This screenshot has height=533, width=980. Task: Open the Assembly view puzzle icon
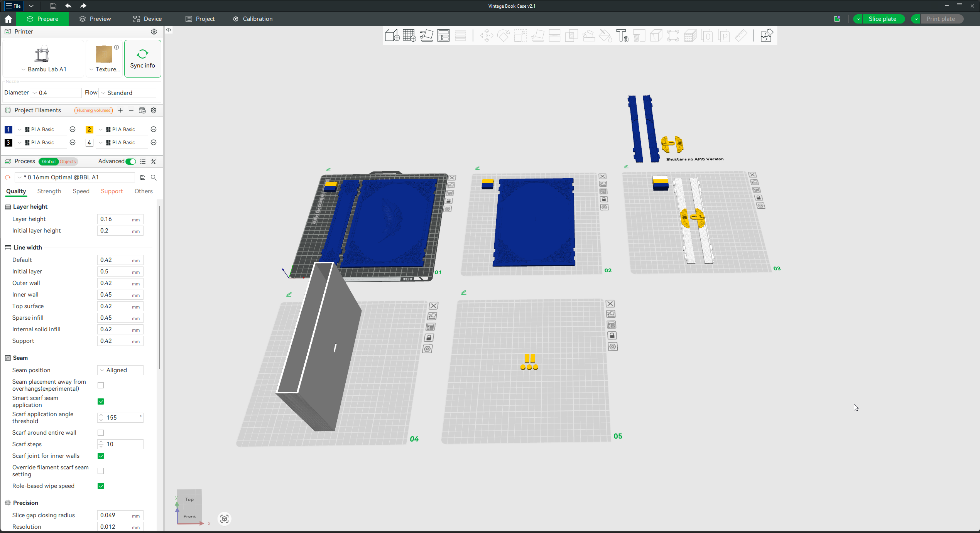766,35
